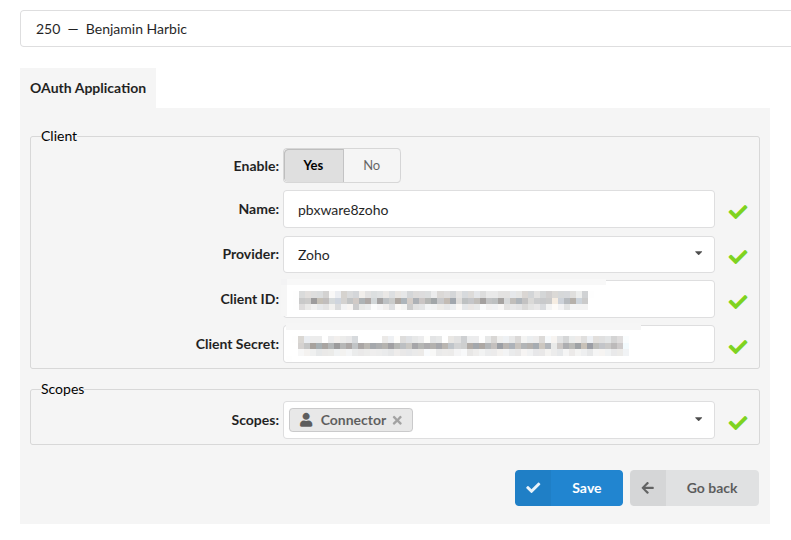Remove the Connector scope with its X
Screen dimensions: 791x540
398,420
